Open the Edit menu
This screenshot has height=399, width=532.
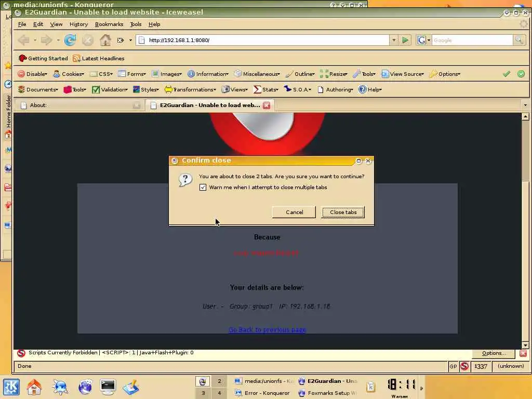pos(38,24)
